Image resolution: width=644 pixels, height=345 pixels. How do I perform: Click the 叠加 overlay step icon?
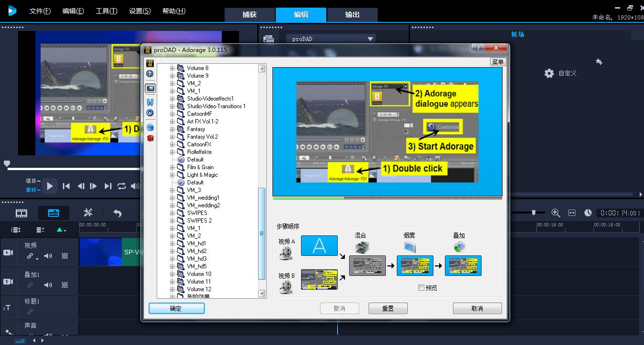pyautogui.click(x=459, y=246)
